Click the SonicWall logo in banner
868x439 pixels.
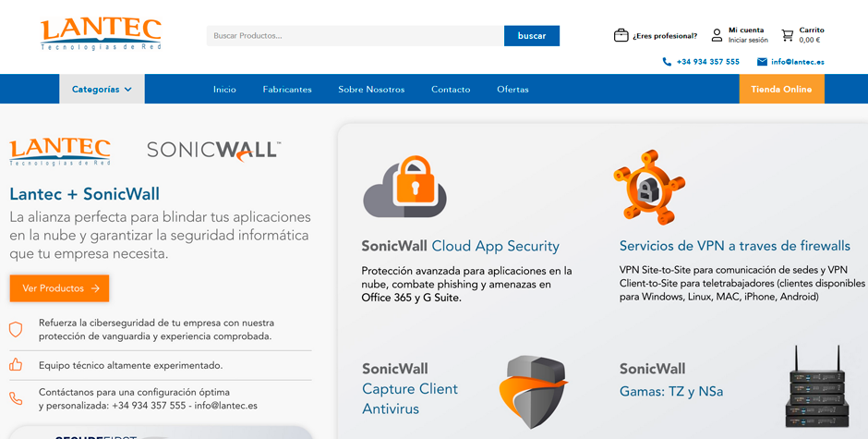[213, 151]
